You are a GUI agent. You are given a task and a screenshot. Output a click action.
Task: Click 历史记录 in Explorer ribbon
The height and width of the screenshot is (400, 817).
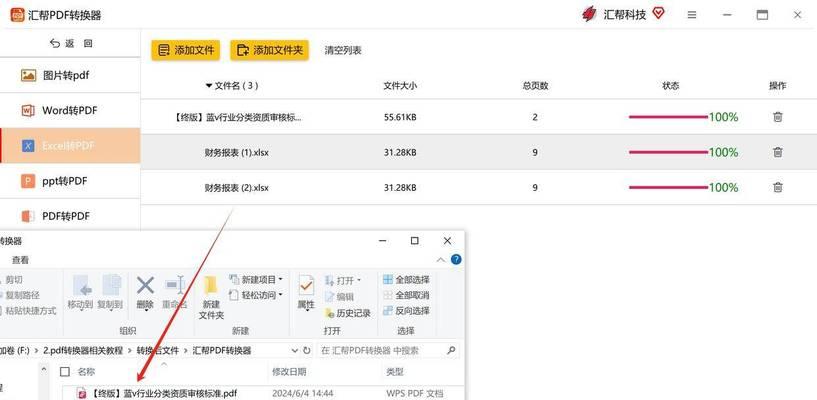tap(348, 313)
